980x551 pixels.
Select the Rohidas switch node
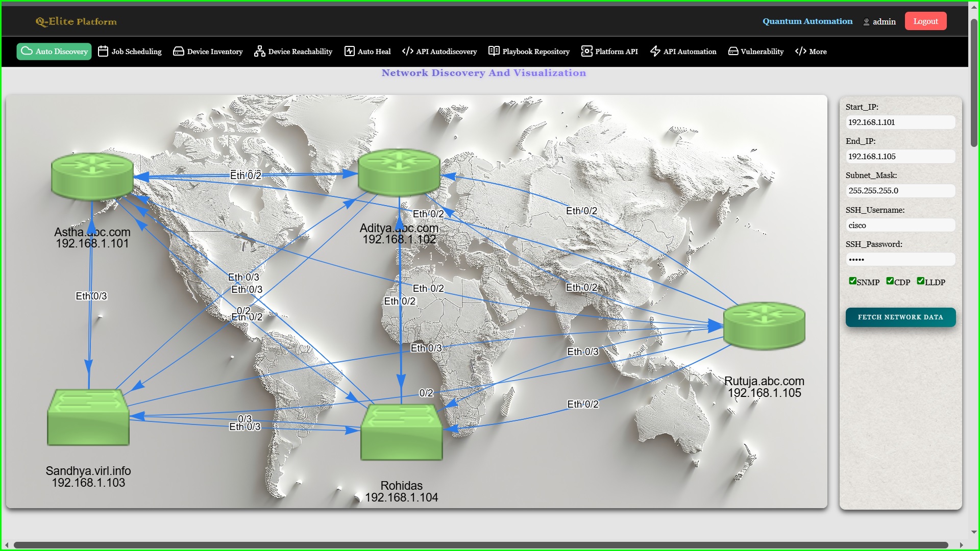click(402, 433)
